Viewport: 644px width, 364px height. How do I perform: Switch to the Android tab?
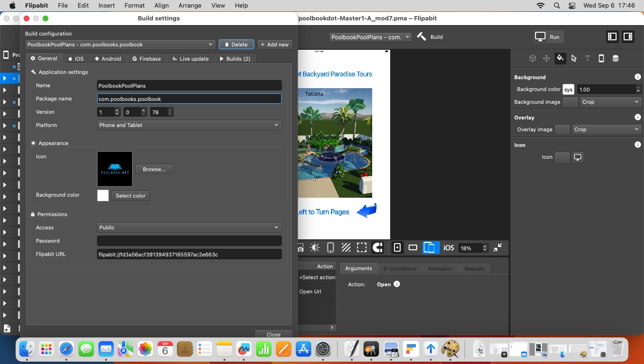(108, 59)
